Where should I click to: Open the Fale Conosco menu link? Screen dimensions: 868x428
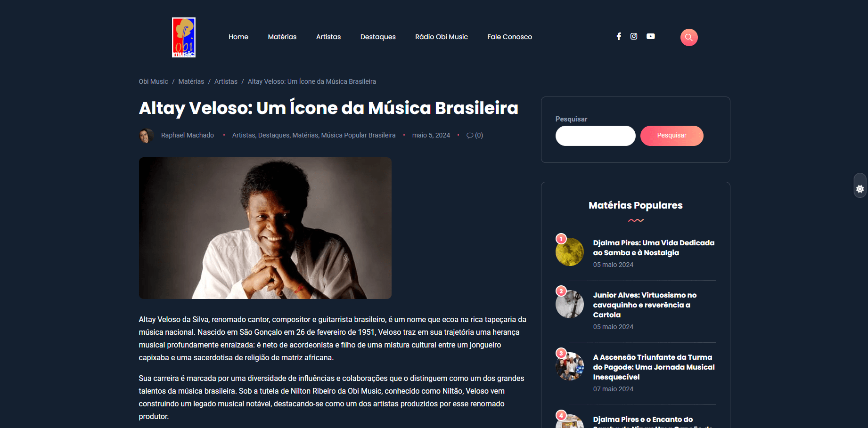pos(509,37)
